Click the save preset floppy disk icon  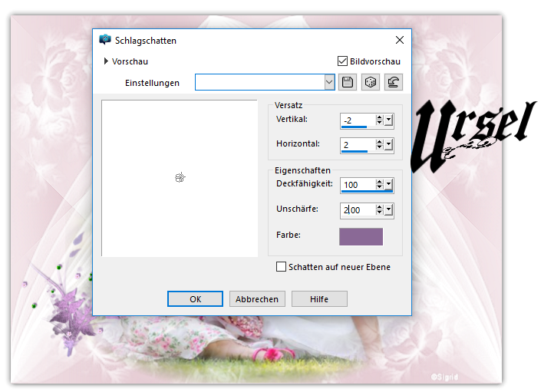[348, 82]
